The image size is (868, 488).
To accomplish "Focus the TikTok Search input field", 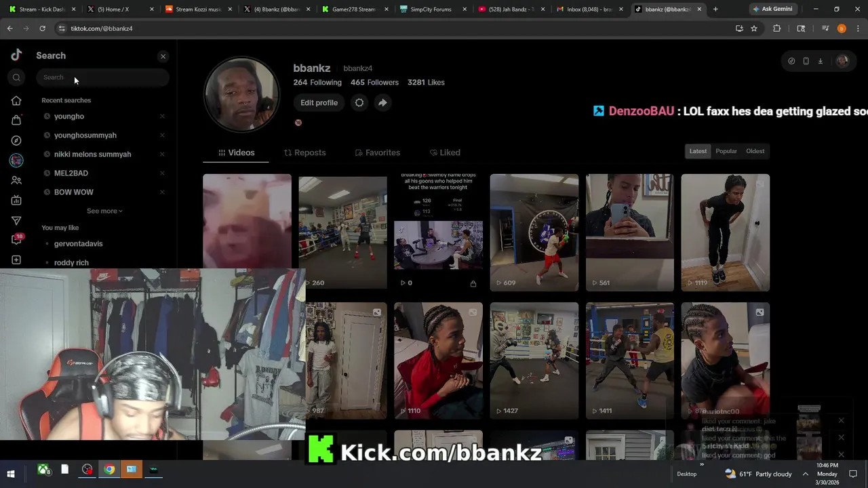I will [x=102, y=77].
